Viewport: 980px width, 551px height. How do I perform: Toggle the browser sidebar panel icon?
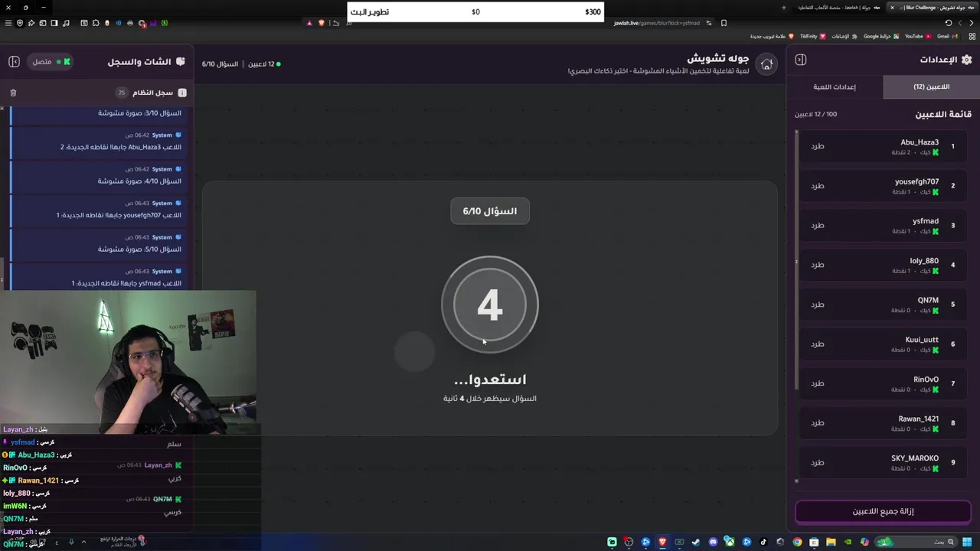click(x=54, y=23)
